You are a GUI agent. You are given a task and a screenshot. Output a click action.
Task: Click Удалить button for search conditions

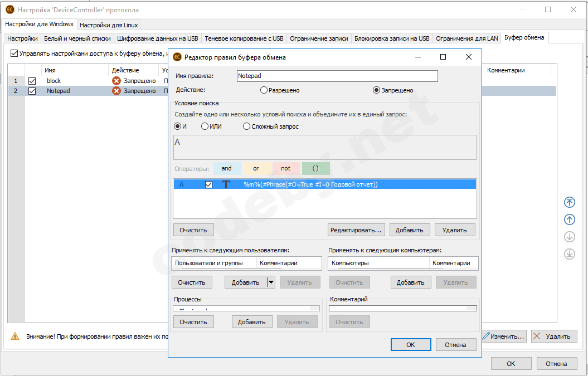[454, 230]
